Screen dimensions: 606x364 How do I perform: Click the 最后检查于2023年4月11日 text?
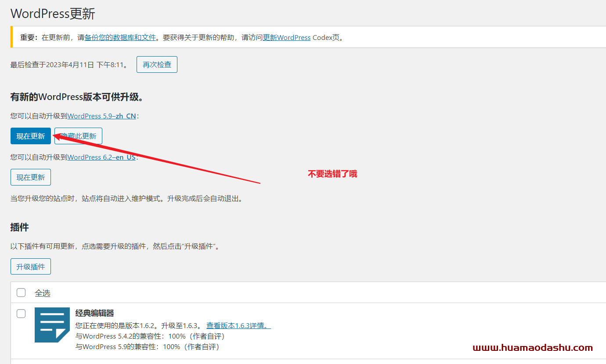[69, 65]
